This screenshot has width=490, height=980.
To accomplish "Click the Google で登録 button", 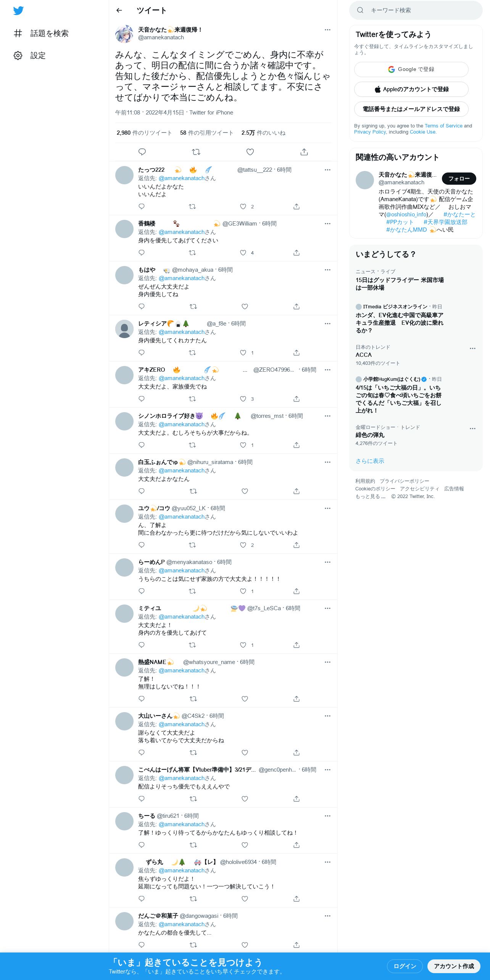I will (x=411, y=69).
